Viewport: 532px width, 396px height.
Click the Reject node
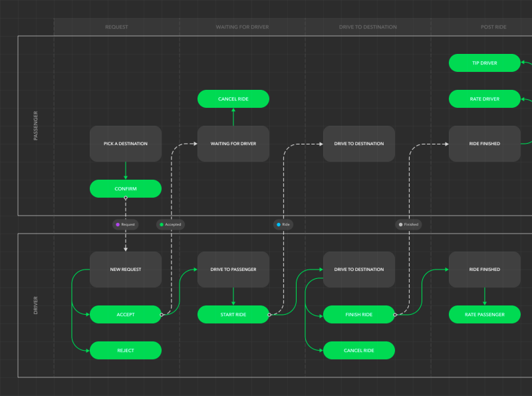coord(125,350)
